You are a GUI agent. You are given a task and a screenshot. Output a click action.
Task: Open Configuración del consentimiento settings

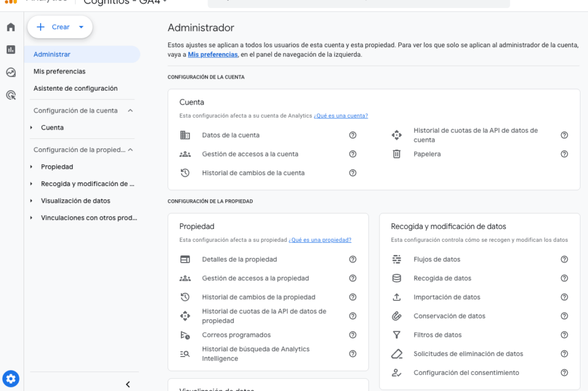[466, 373]
